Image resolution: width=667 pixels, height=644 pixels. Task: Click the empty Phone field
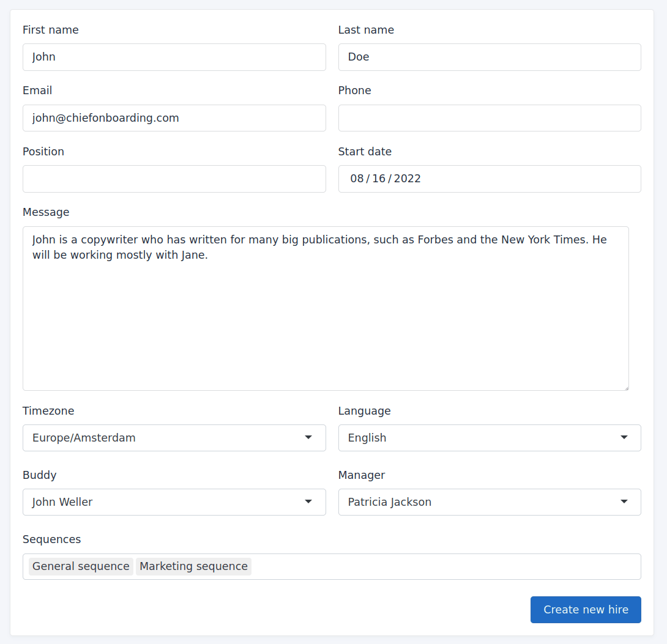pyautogui.click(x=489, y=118)
